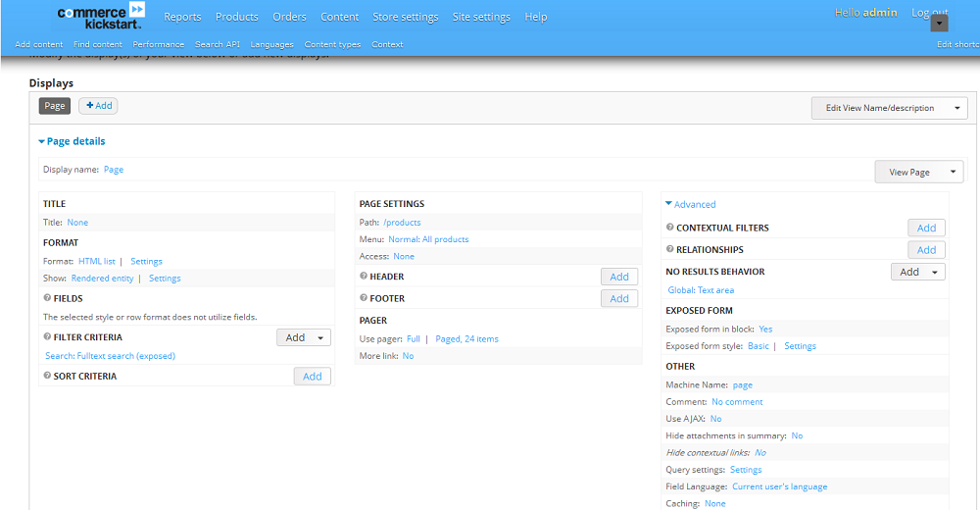Screen dimensions: 980x510
Task: Click the admin user link
Action: (x=880, y=13)
